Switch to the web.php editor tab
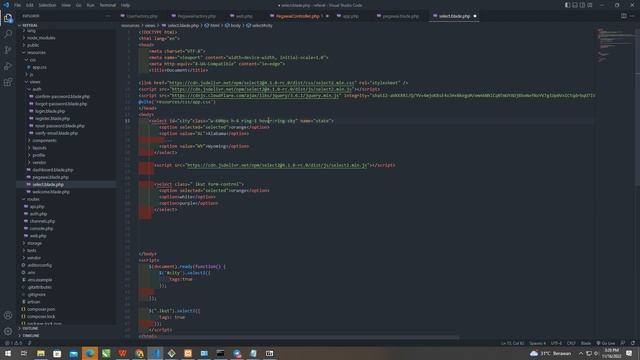The image size is (640, 360). click(x=244, y=16)
